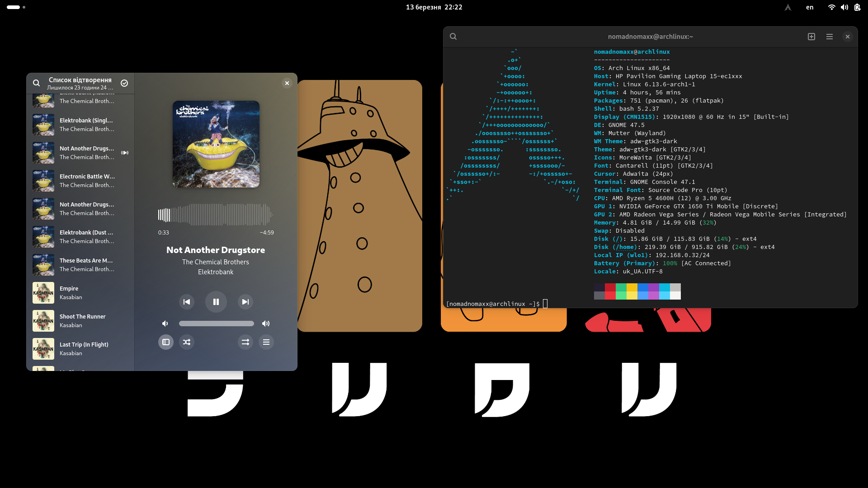
Task: Click the remaining time -4:59 label
Action: click(x=267, y=233)
